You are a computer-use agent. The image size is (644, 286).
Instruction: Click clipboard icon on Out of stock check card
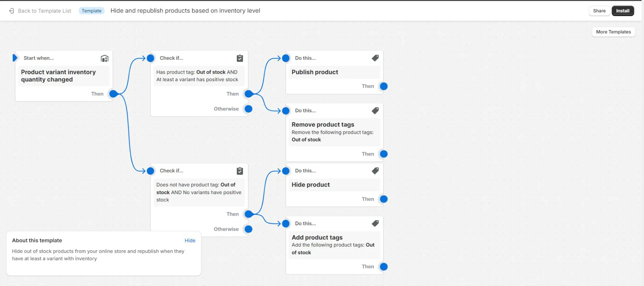coord(240,58)
